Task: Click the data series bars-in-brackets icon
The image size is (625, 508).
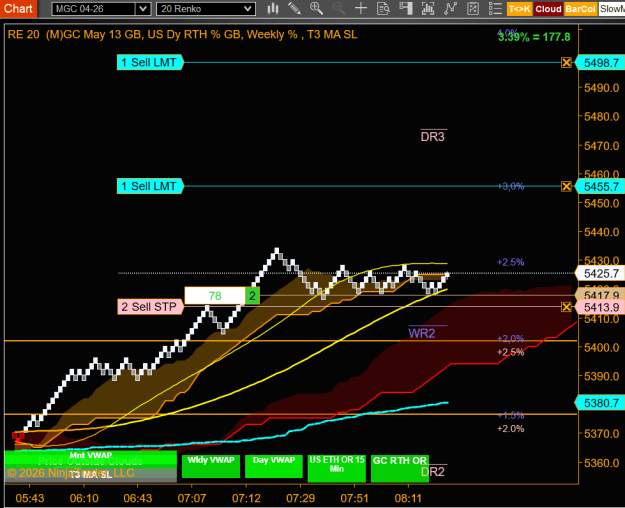Action: 428,8
